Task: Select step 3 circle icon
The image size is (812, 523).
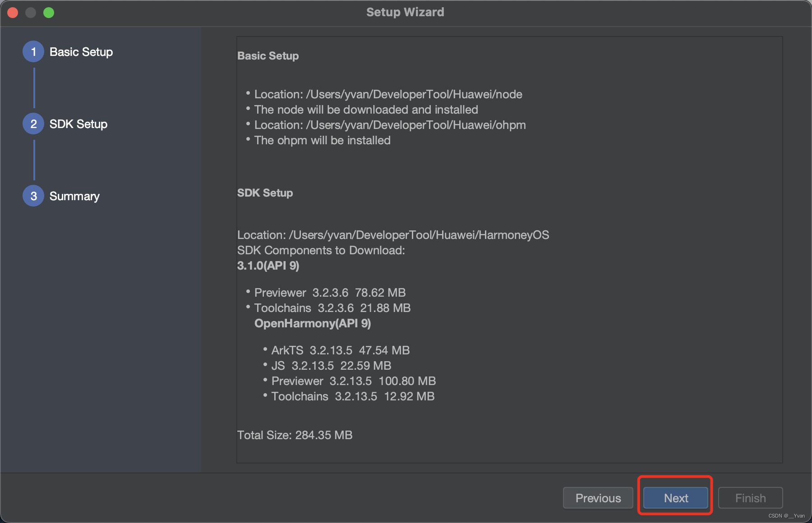Action: coord(33,196)
